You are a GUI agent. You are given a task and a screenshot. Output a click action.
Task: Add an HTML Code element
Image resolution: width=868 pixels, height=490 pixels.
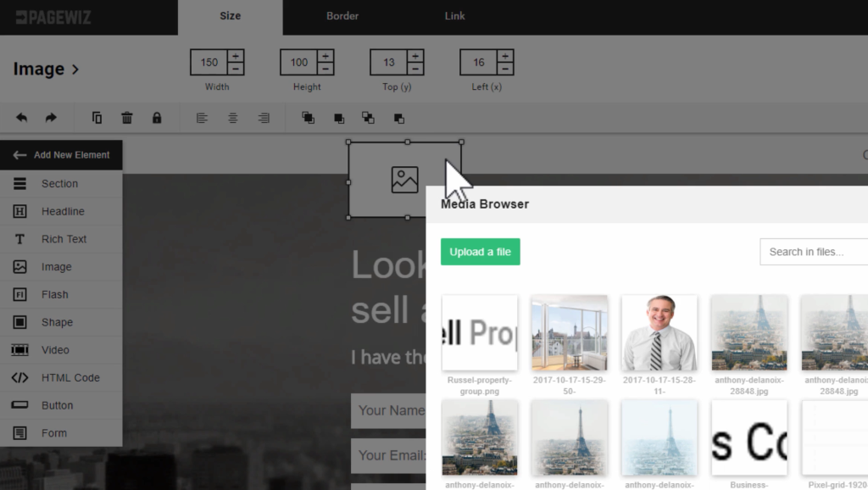click(61, 377)
